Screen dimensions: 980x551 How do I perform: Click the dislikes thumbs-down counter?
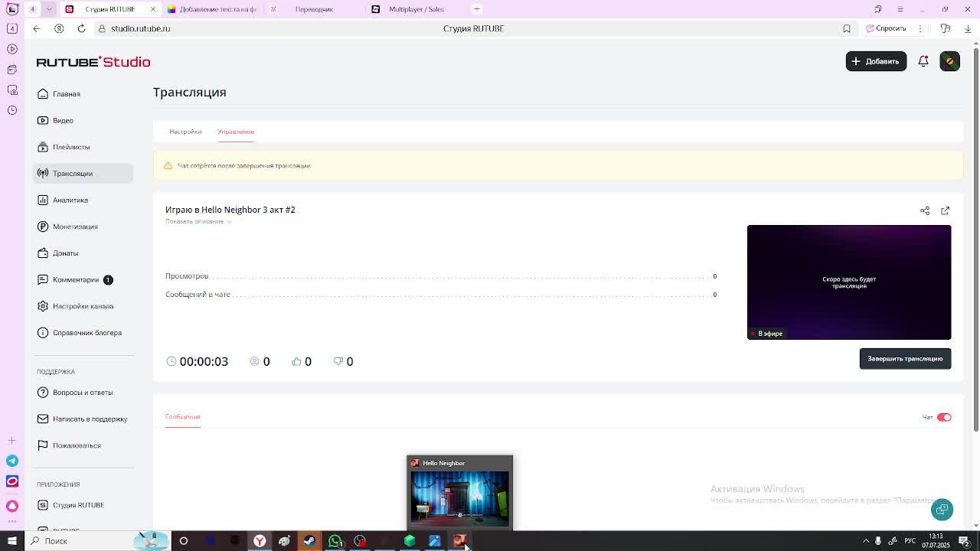(x=343, y=361)
